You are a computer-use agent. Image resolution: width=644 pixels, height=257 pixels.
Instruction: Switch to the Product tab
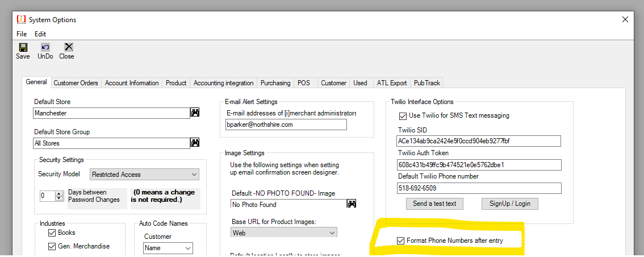(176, 83)
